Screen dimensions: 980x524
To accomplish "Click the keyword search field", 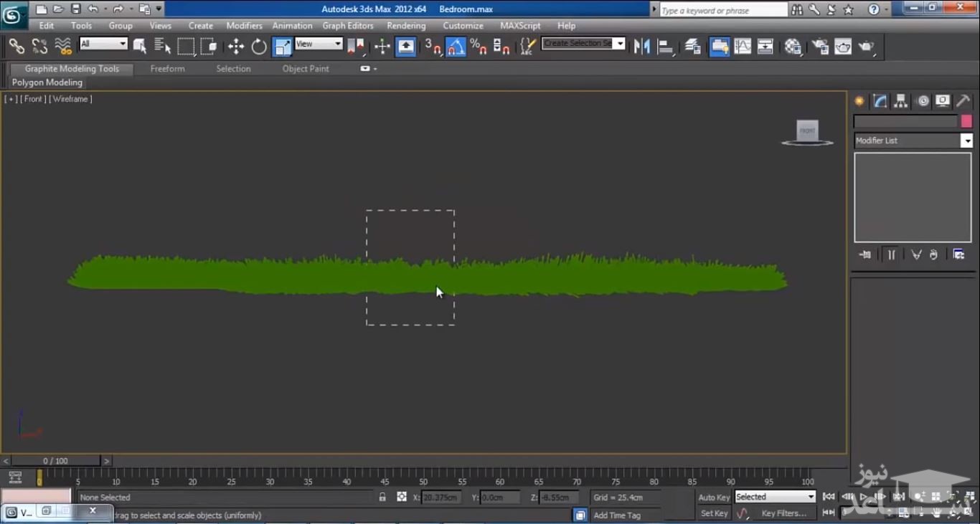I will 723,10.
